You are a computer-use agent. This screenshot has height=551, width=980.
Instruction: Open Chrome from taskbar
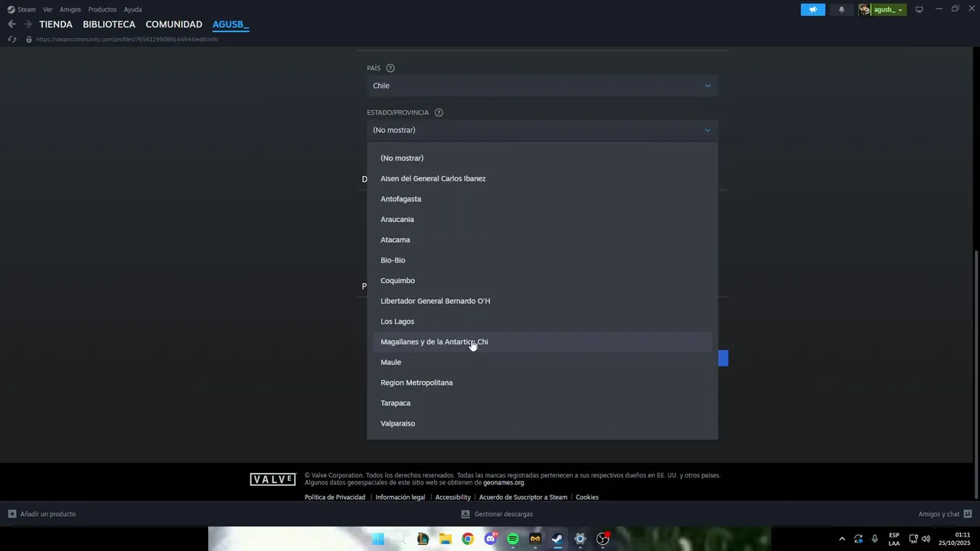coord(468,539)
